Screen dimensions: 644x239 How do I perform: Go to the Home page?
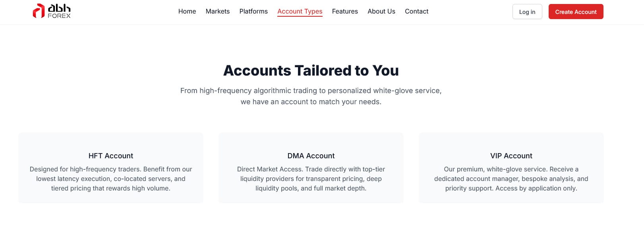pos(187,12)
